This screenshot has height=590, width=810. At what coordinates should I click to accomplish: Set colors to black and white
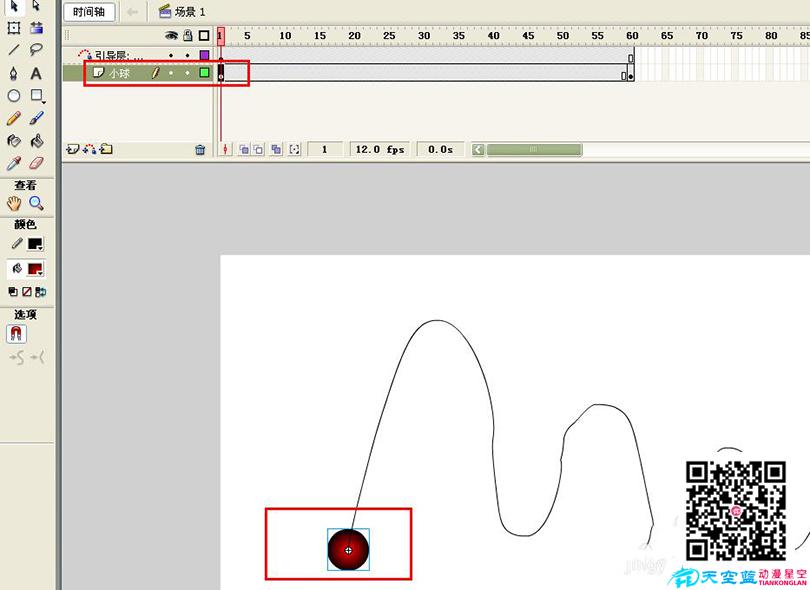click(x=13, y=292)
